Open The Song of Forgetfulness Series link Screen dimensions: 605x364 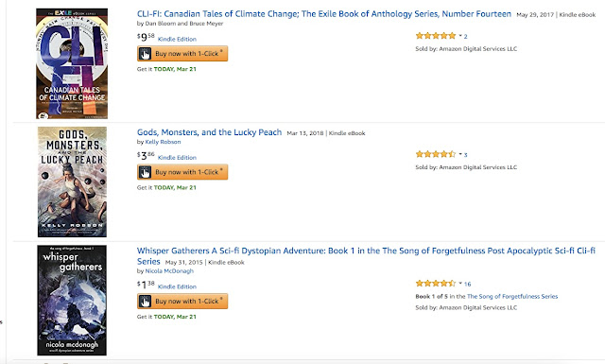point(512,297)
